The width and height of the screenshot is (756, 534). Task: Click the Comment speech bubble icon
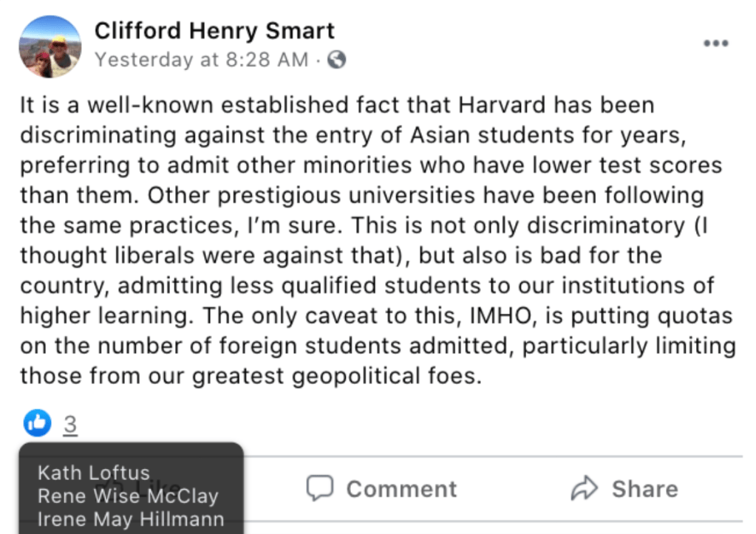pyautogui.click(x=319, y=488)
